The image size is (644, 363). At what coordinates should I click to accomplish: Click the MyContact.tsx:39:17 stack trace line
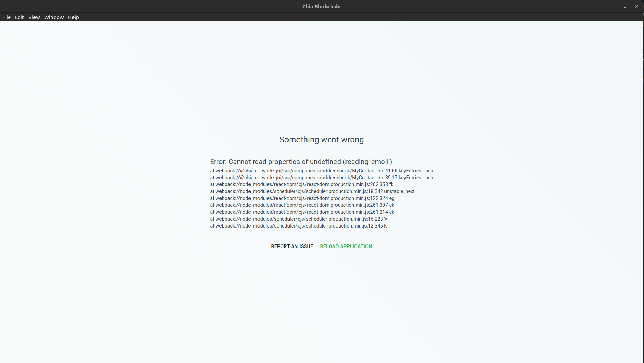point(321,178)
